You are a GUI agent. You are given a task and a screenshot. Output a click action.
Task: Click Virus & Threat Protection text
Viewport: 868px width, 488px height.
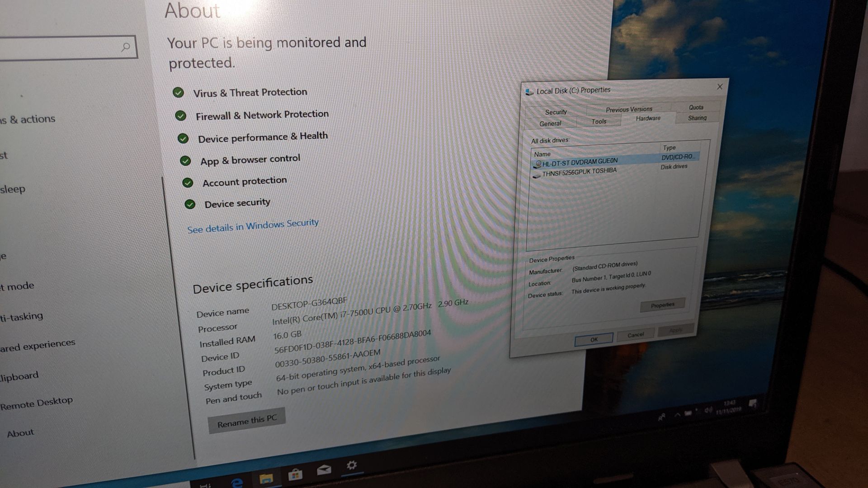pyautogui.click(x=250, y=92)
